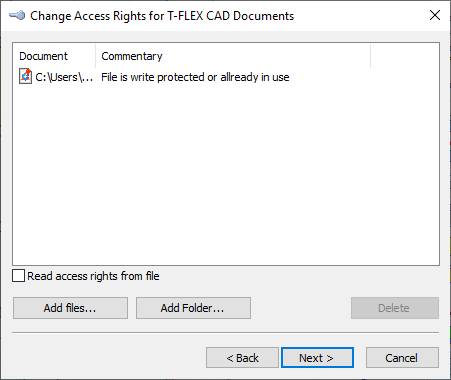The height and width of the screenshot is (380, 451).
Task: Click the Add Folder... button
Action: point(193,308)
